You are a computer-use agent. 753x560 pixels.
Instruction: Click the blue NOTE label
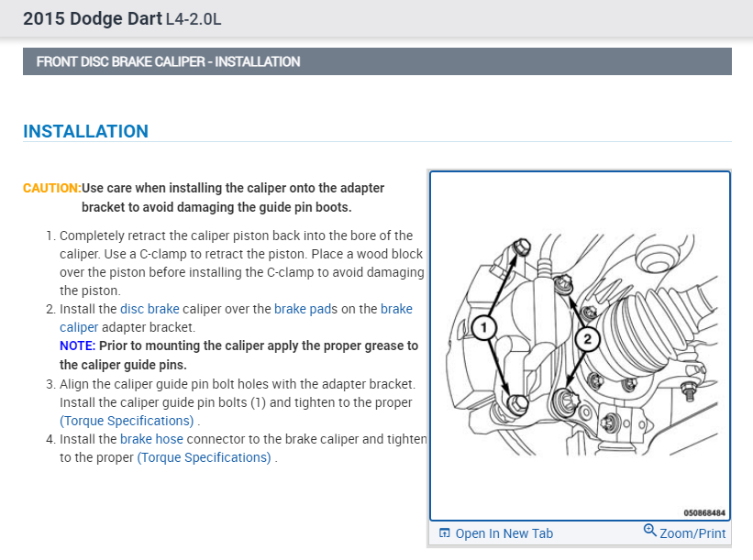pyautogui.click(x=77, y=346)
